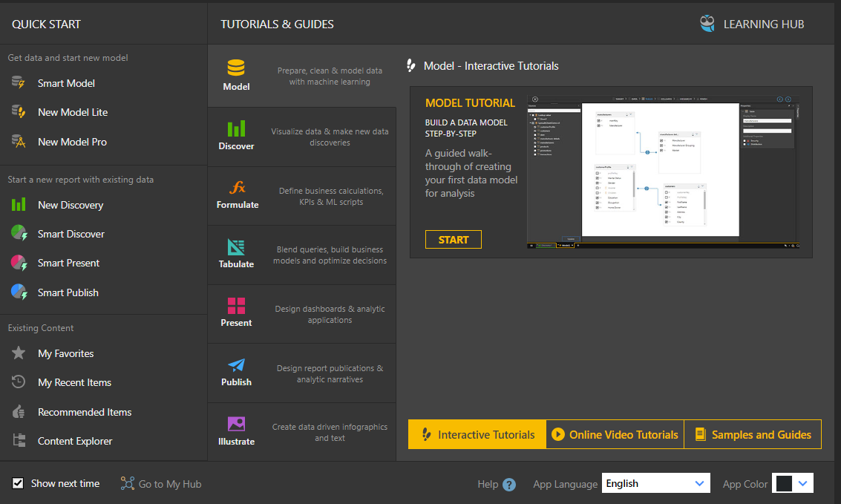Switch to the Samples and Guides tab
Image resolution: width=841 pixels, height=504 pixels.
click(753, 434)
